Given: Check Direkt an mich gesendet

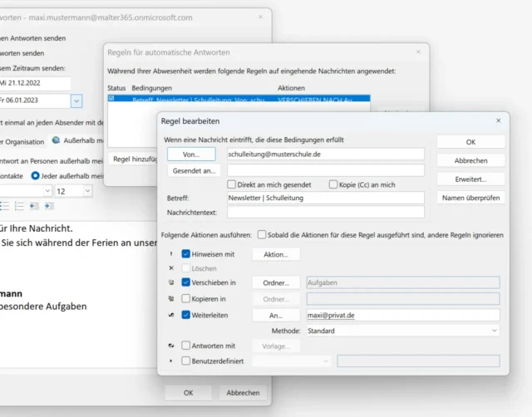Looking at the screenshot, I should tap(232, 184).
